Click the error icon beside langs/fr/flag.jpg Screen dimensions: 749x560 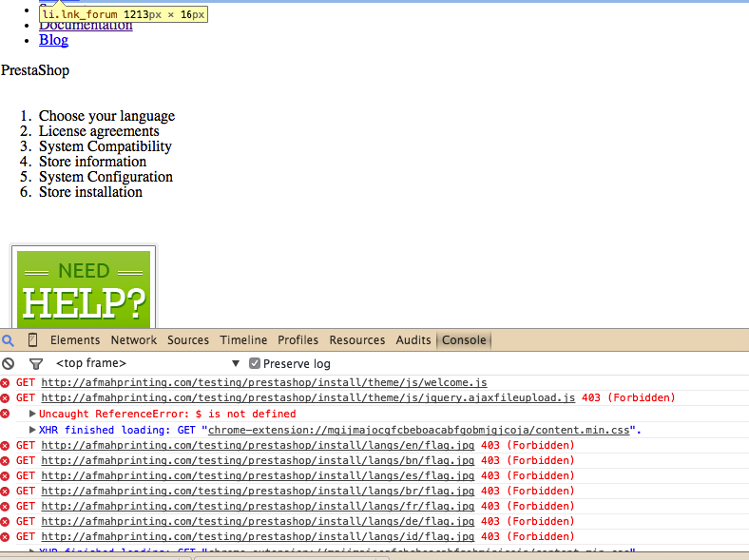pyautogui.click(x=5, y=507)
